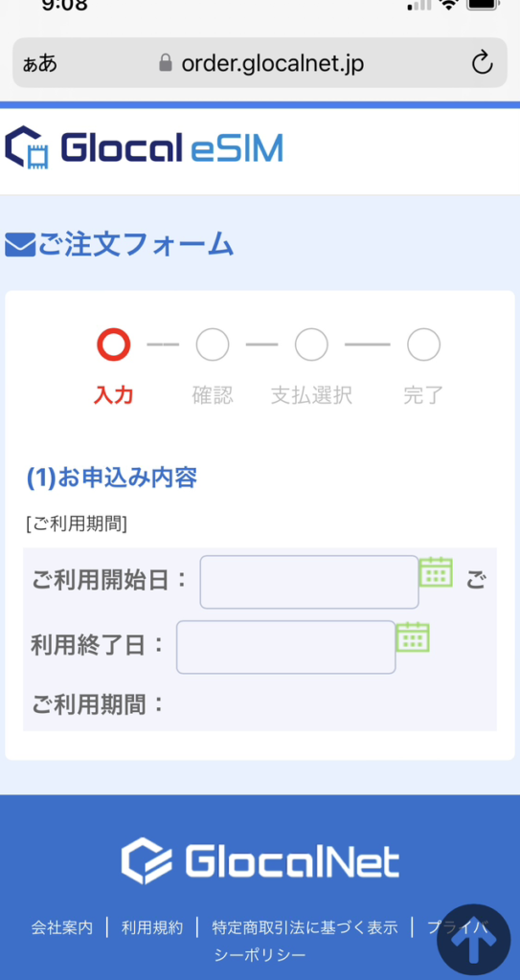Tap the scroll-to-top arrow button
The width and height of the screenshot is (520, 980).
pyautogui.click(x=474, y=942)
